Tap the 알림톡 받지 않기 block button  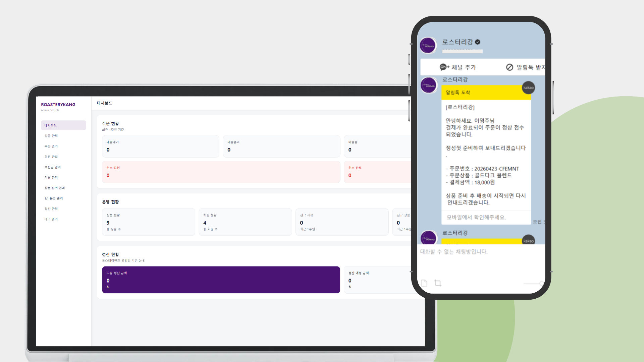pyautogui.click(x=525, y=67)
